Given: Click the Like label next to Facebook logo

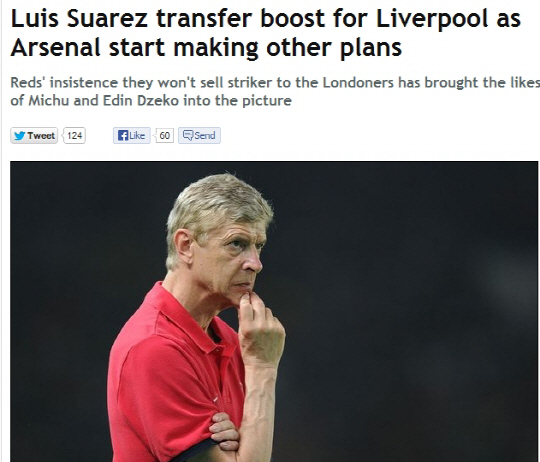Looking at the screenshot, I should [137, 136].
